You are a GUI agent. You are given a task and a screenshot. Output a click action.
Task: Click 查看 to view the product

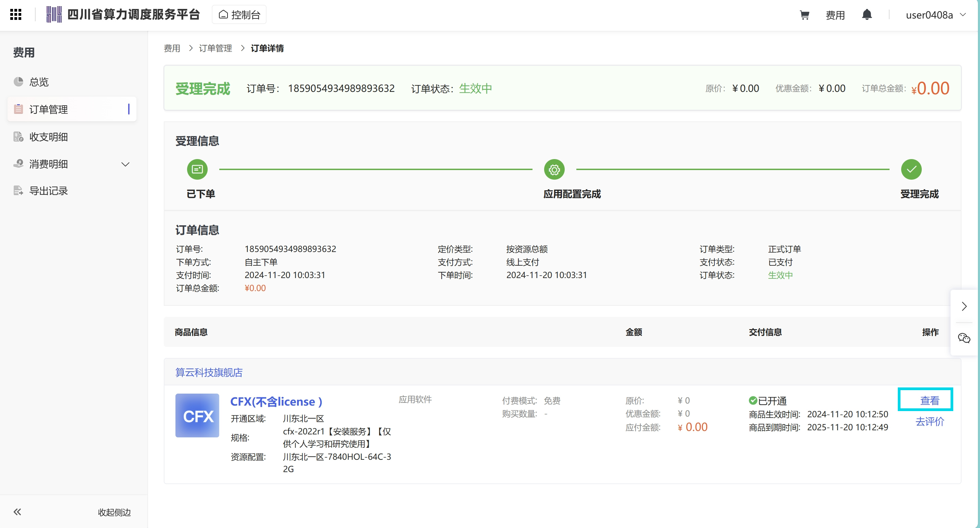point(929,400)
